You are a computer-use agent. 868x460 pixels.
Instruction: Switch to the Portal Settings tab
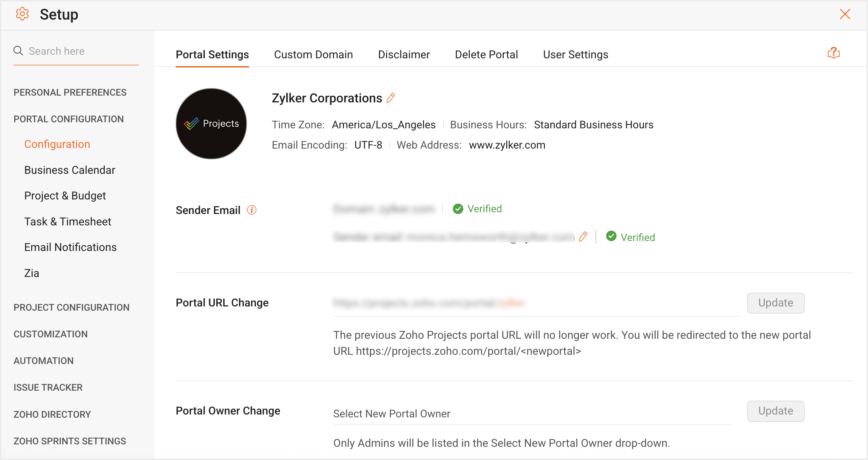(212, 54)
